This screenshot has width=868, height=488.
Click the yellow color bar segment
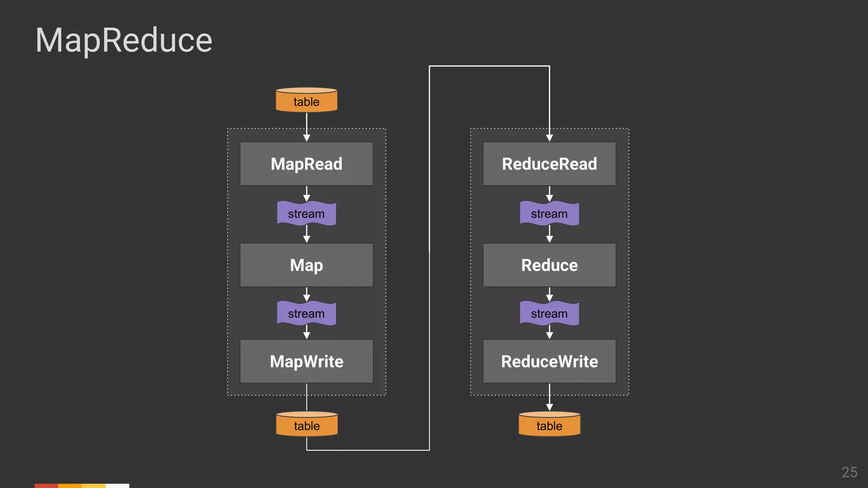[x=94, y=485]
